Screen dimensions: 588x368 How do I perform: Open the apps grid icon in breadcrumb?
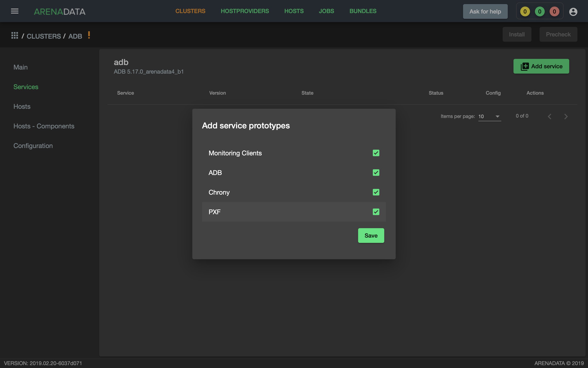(14, 36)
